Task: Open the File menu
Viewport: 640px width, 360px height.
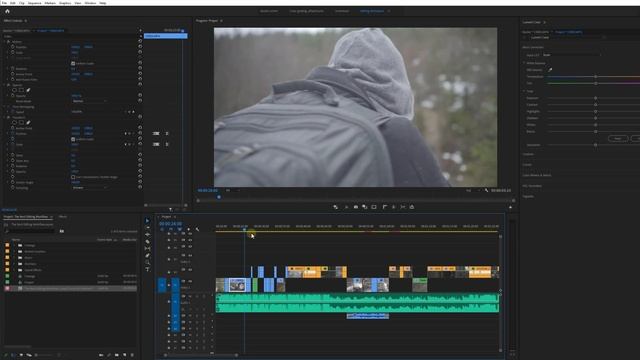Action: (4, 3)
